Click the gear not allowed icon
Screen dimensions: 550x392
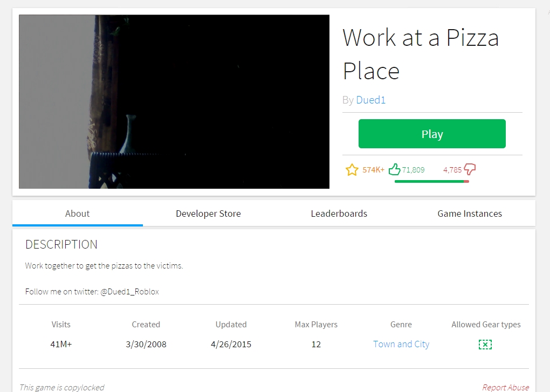485,345
